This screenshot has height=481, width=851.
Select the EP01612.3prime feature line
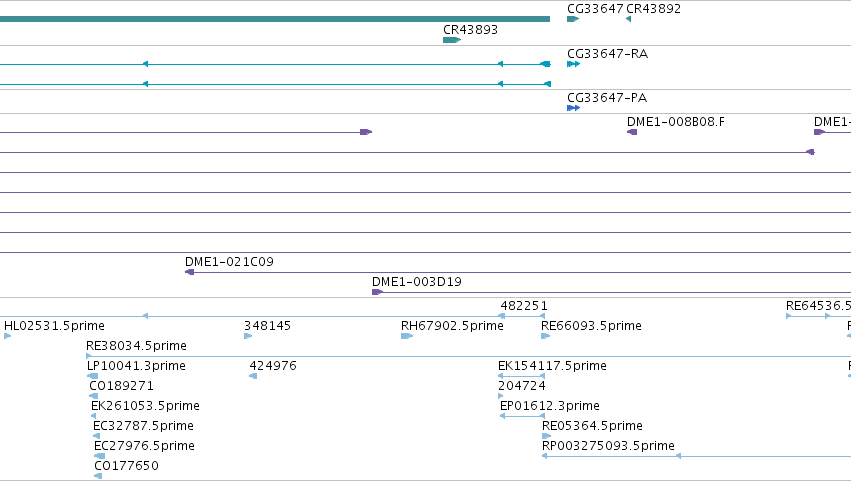click(x=522, y=416)
